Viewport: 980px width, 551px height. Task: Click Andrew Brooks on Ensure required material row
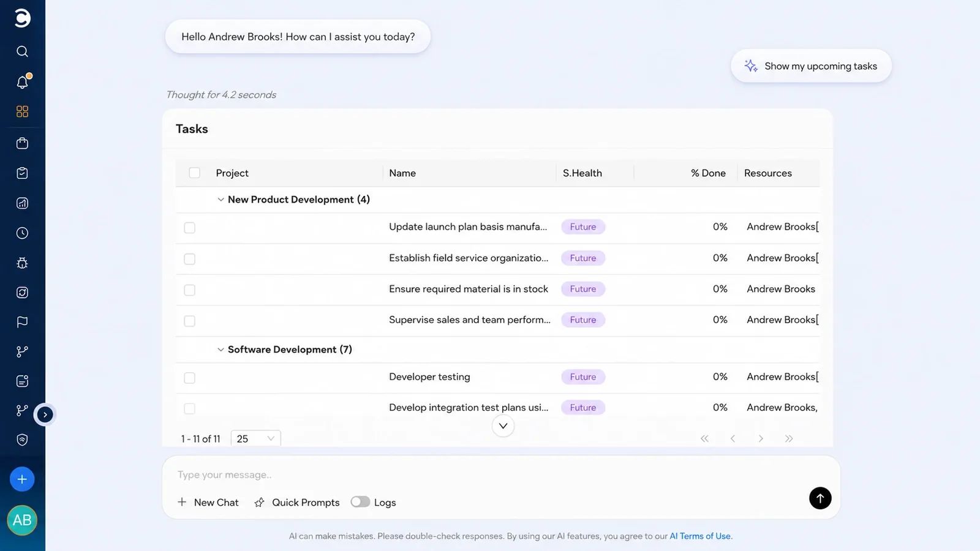(781, 289)
